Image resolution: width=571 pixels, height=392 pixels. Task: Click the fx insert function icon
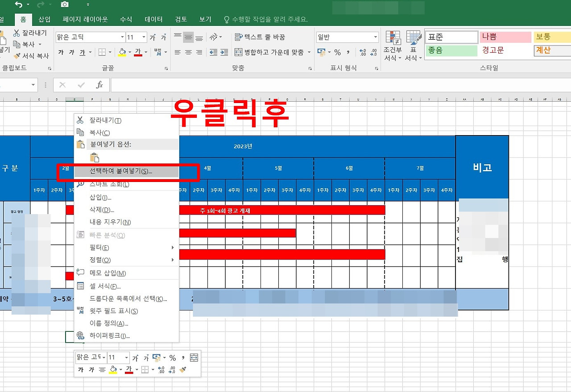tap(99, 85)
